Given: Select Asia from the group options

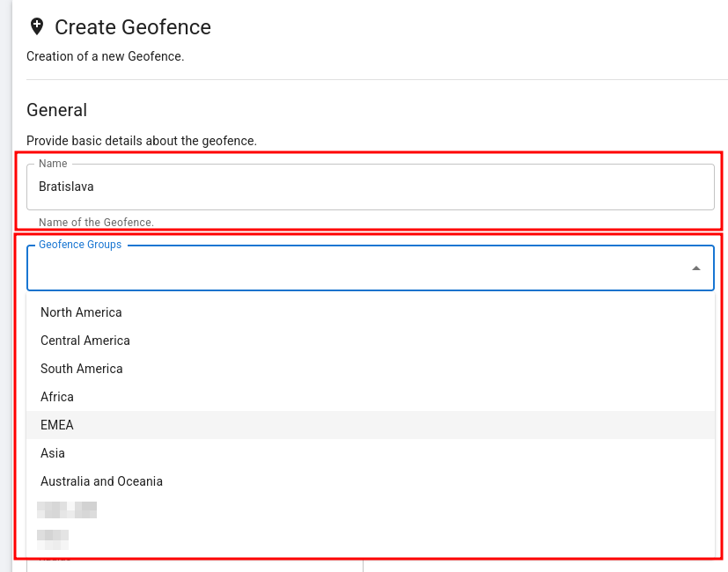Looking at the screenshot, I should (x=53, y=453).
